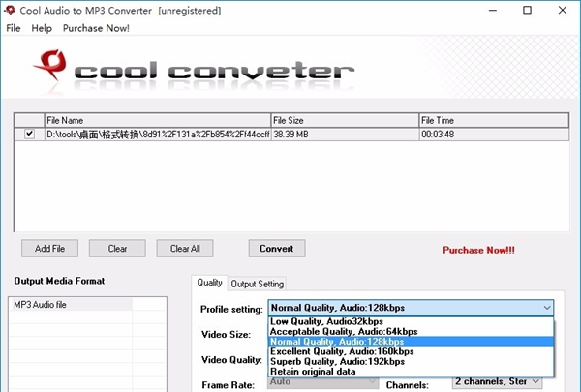581x392 pixels.
Task: Click the Cool Converter title bar app icon
Action: [x=10, y=11]
